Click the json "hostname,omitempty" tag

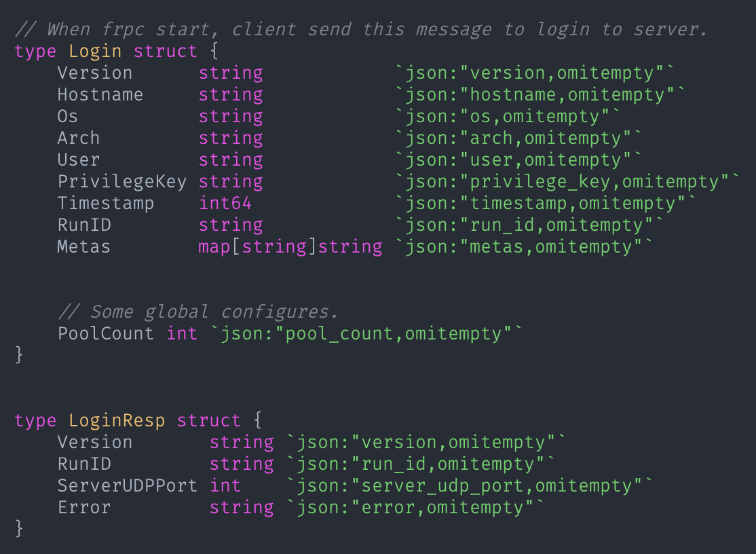click(x=541, y=94)
